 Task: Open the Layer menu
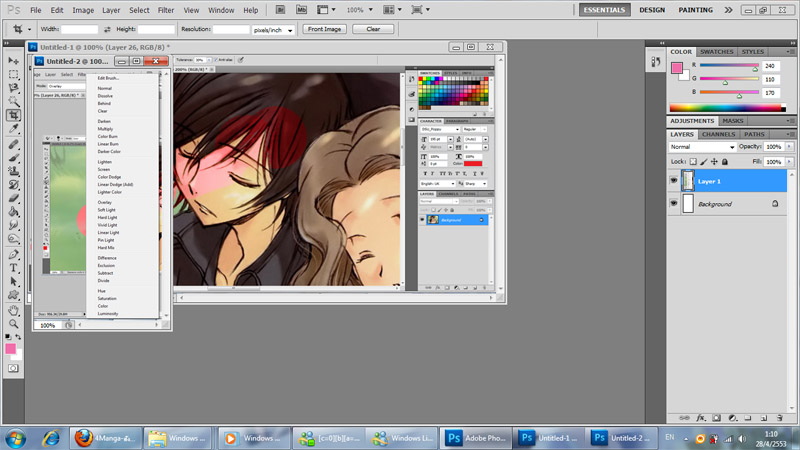tap(111, 10)
